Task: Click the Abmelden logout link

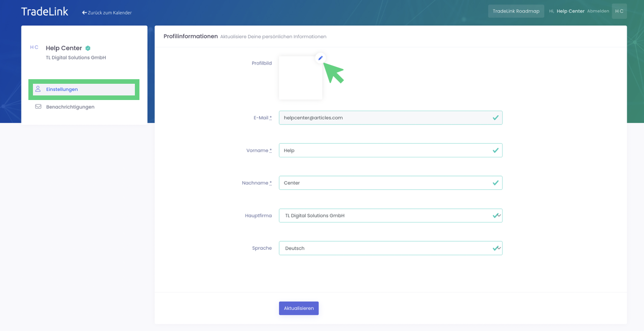Action: point(598,11)
